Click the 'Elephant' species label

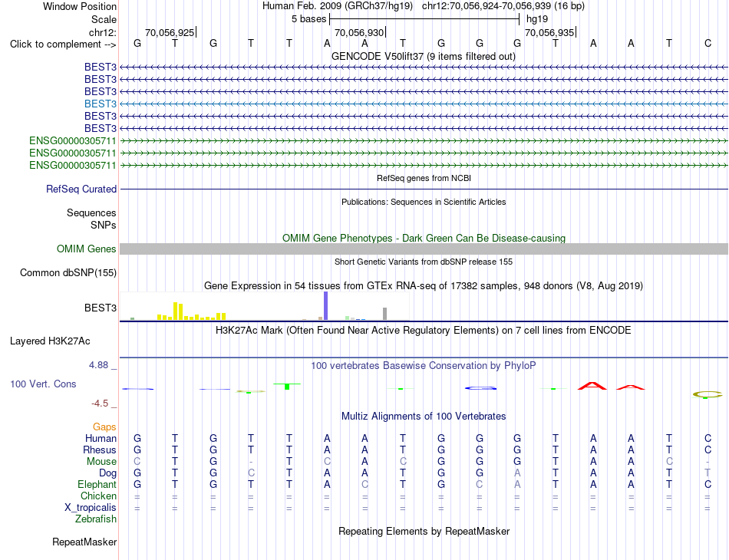(97, 484)
